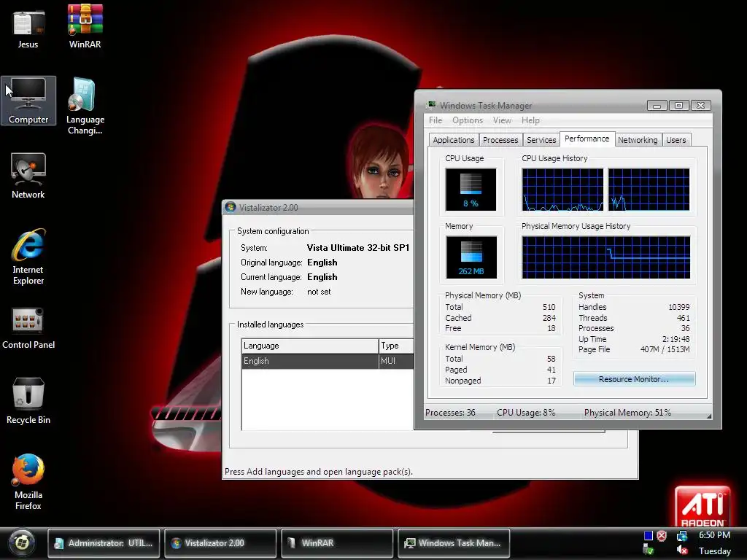Image resolution: width=747 pixels, height=560 pixels.
Task: Click the Resource Monitor button
Action: [634, 379]
